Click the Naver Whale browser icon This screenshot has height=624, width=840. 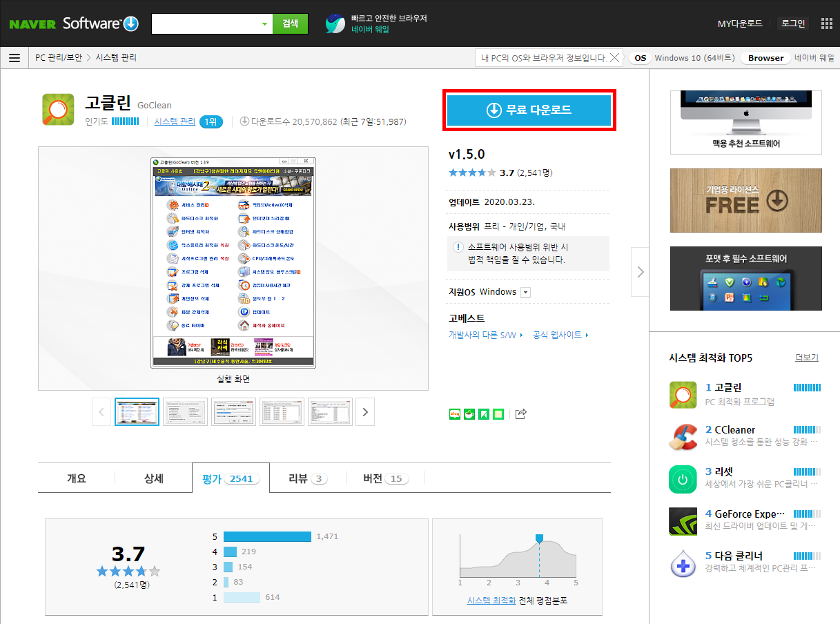335,23
